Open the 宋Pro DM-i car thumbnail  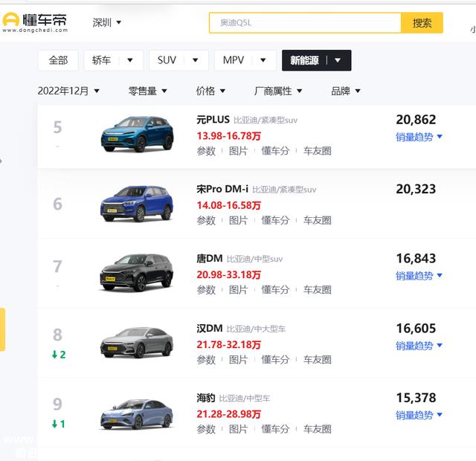(x=137, y=204)
